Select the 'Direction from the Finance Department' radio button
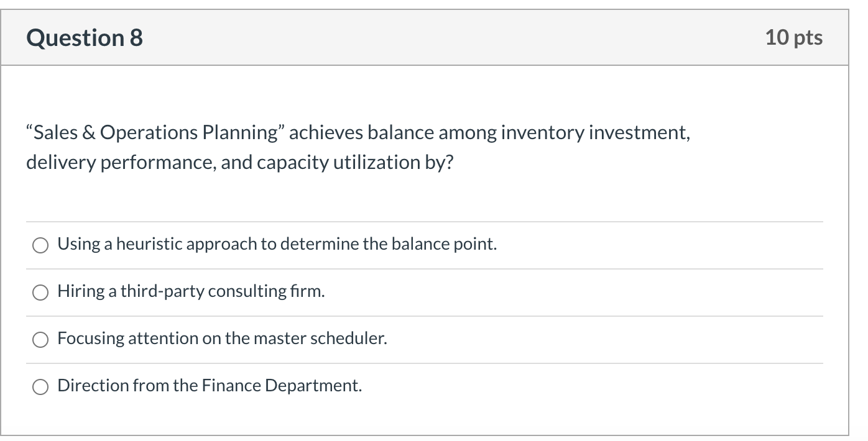 [x=40, y=386]
